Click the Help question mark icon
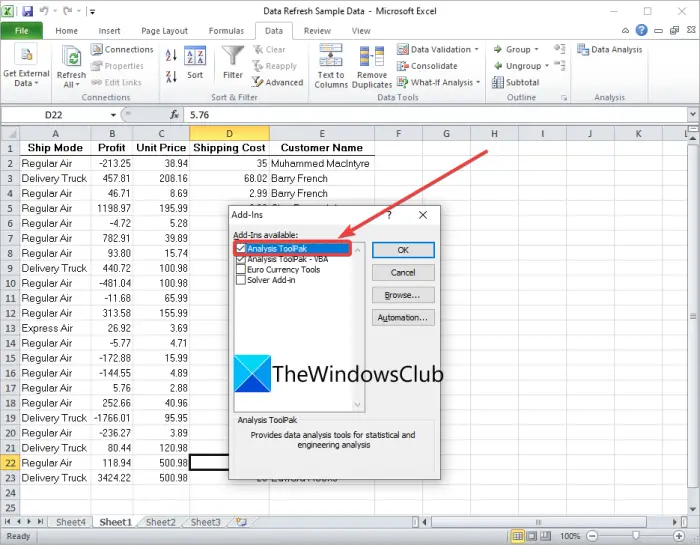Screen dimensions: 700x545 point(642,30)
